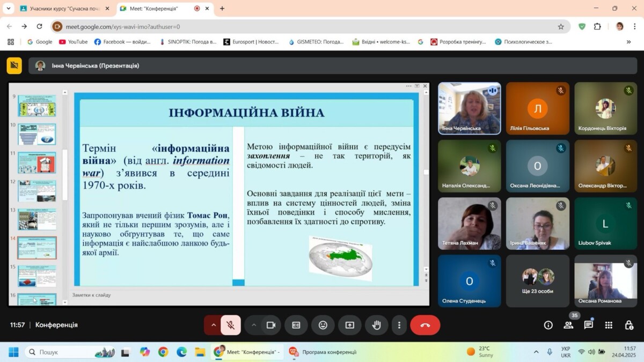The height and width of the screenshot is (362, 644).
Task: Open the meeting details info icon
Action: (x=548, y=325)
